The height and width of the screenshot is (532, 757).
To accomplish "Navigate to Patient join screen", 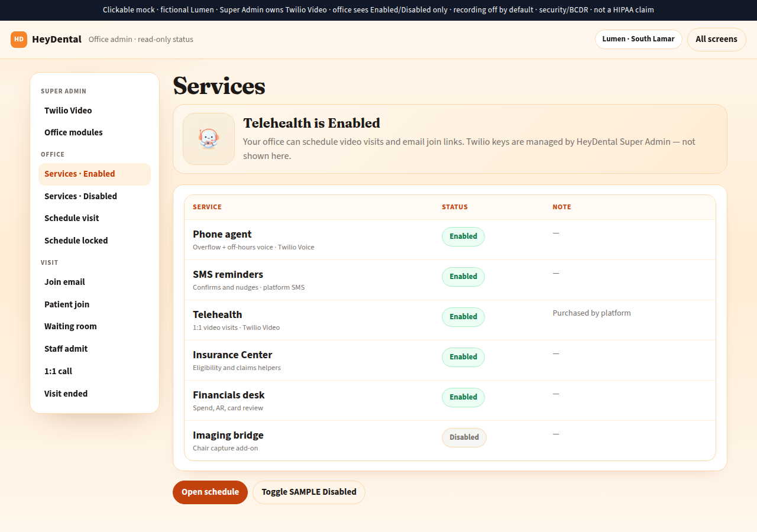I will [95, 304].
